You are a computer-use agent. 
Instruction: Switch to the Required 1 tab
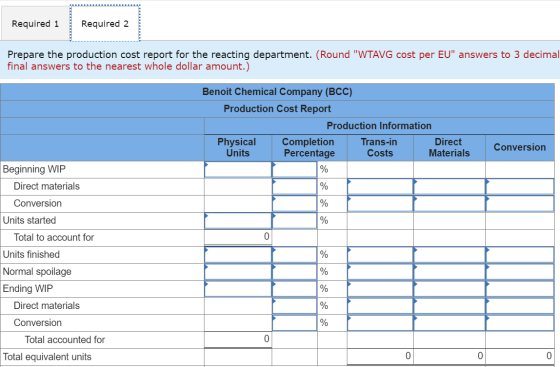[x=35, y=24]
